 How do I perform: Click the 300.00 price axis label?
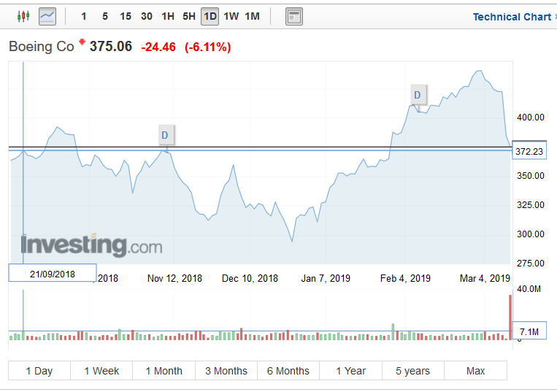click(531, 234)
